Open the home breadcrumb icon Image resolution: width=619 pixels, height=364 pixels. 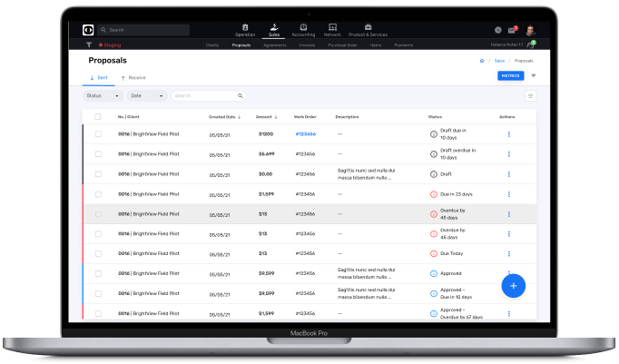tap(481, 61)
